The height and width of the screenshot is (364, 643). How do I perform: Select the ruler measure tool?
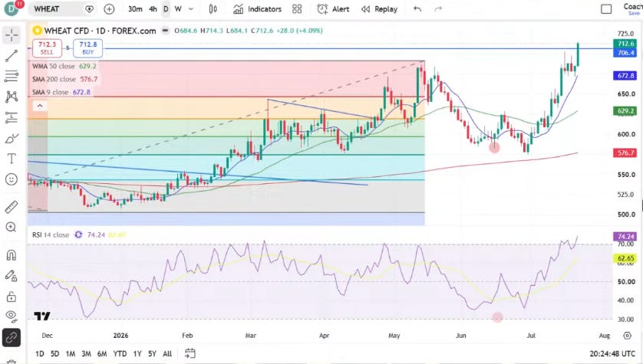(x=12, y=207)
